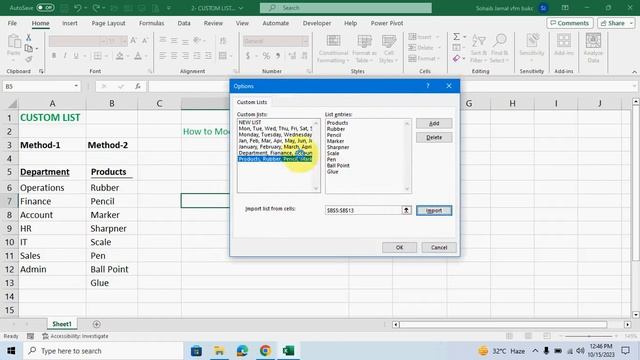Toggle Underline formatting
This screenshot has width=640, height=360.
76,56
